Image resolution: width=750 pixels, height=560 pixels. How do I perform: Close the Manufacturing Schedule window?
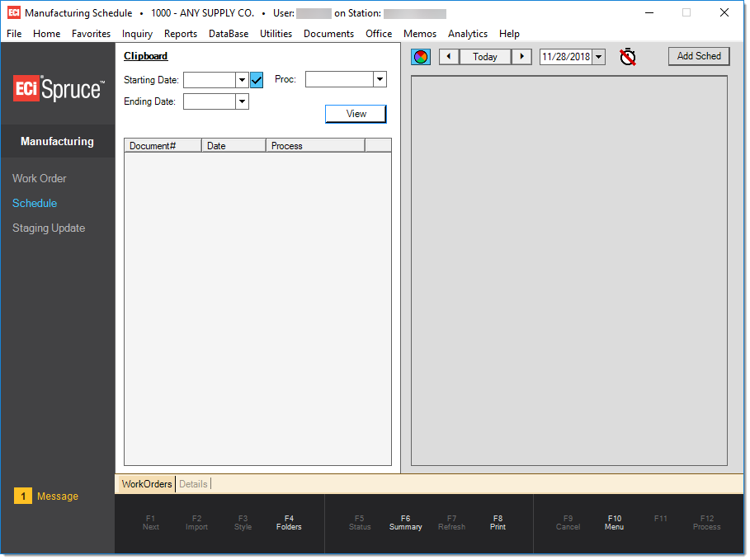coord(724,12)
